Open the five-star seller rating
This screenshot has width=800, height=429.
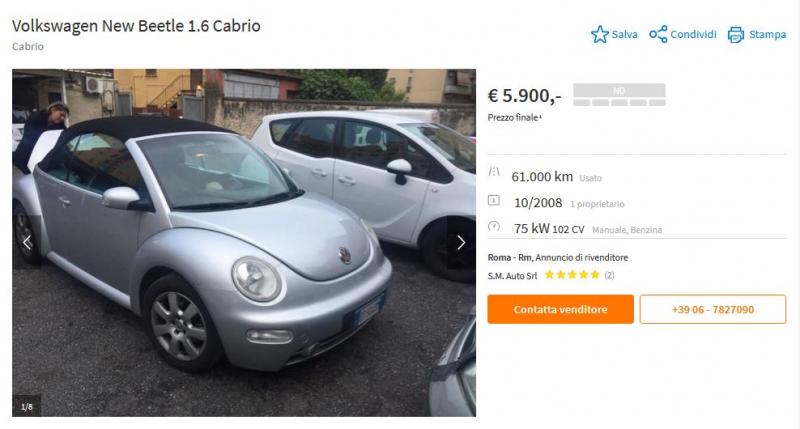pos(572,275)
